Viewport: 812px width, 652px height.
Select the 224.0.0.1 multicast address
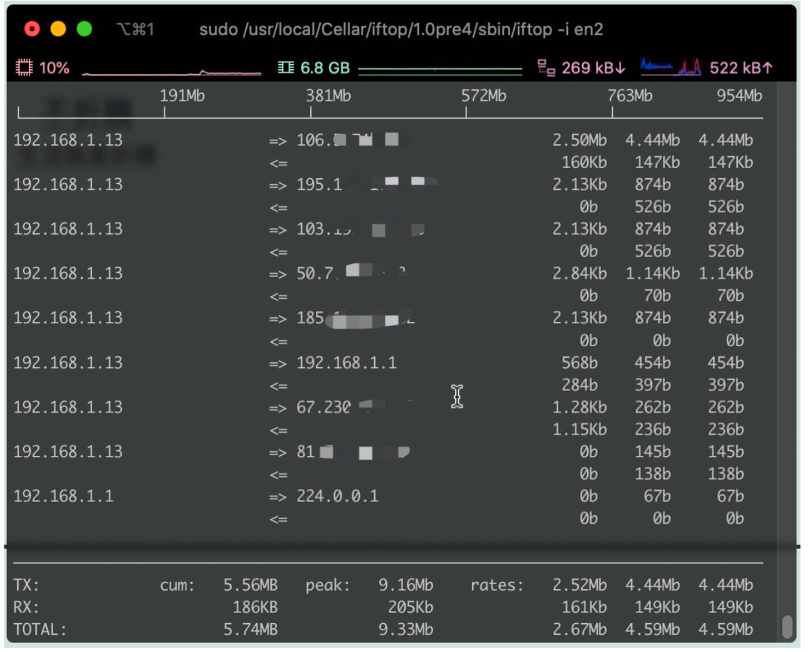pos(337,496)
